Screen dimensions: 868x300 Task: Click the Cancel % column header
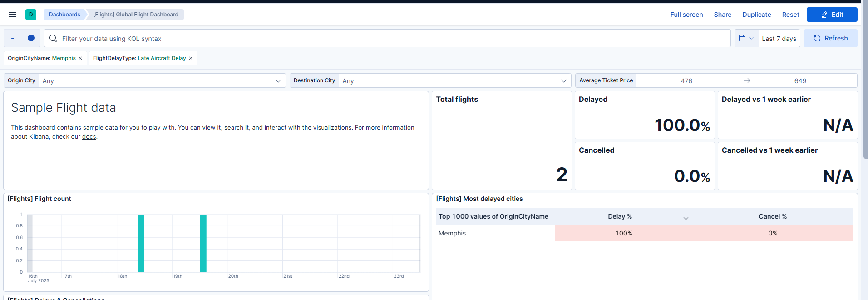coord(773,216)
